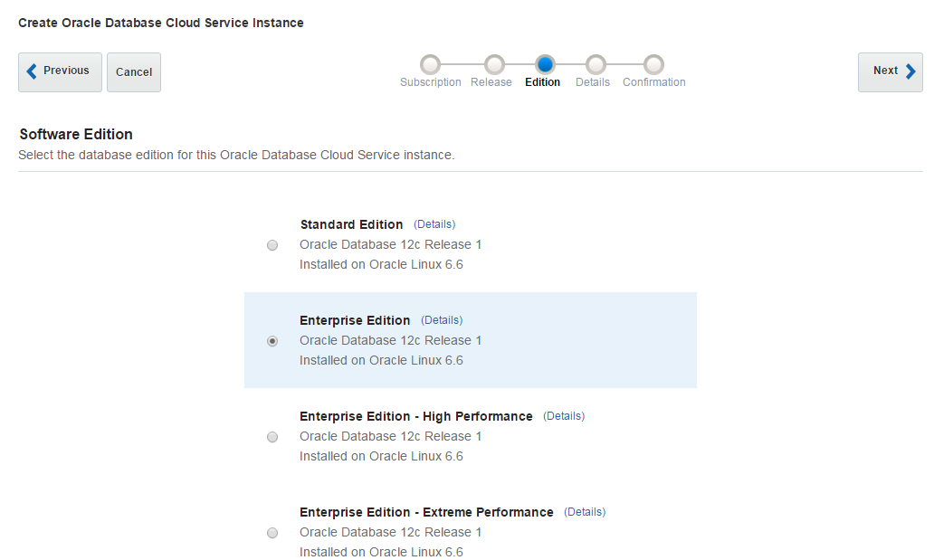
Task: Select the current Edition step circle
Action: 545,64
